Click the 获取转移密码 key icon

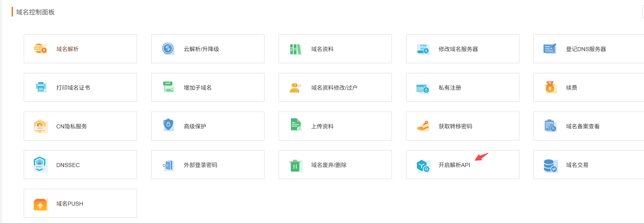(422, 126)
